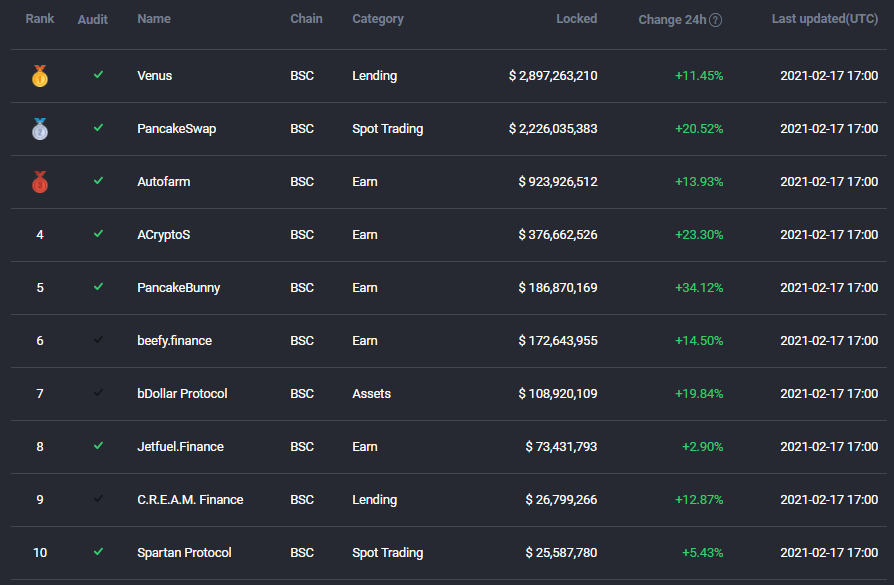The height and width of the screenshot is (585, 894).
Task: Click the grey audit checkmark for C.R.E.A.M. Finance
Action: click(99, 499)
